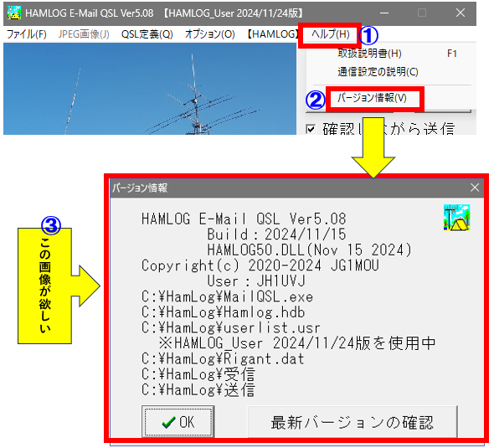
Task: Click the green checkmark on OK button
Action: point(168,422)
